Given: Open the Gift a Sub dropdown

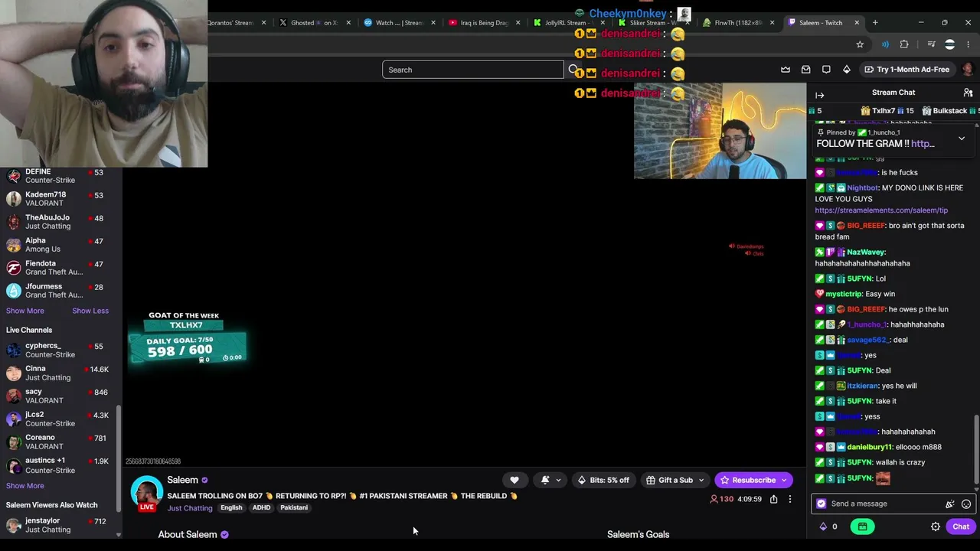Looking at the screenshot, I should coord(676,480).
